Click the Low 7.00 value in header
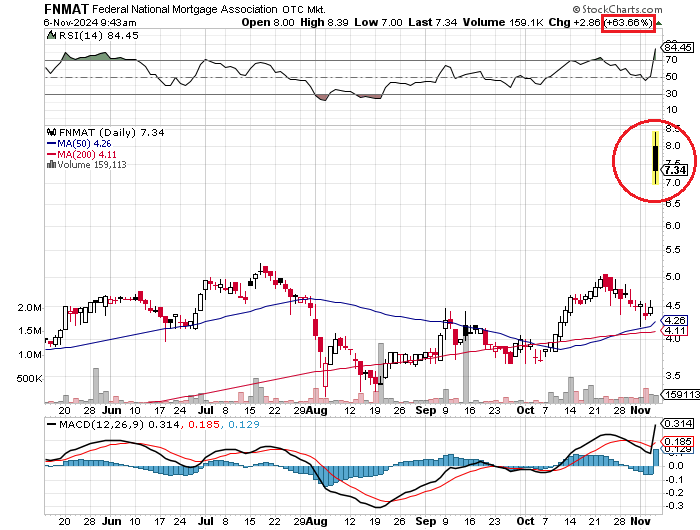This screenshot has height=530, width=700. (378, 22)
